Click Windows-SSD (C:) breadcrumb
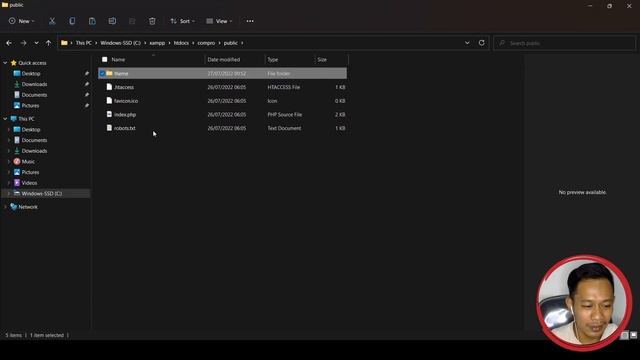 coord(120,43)
